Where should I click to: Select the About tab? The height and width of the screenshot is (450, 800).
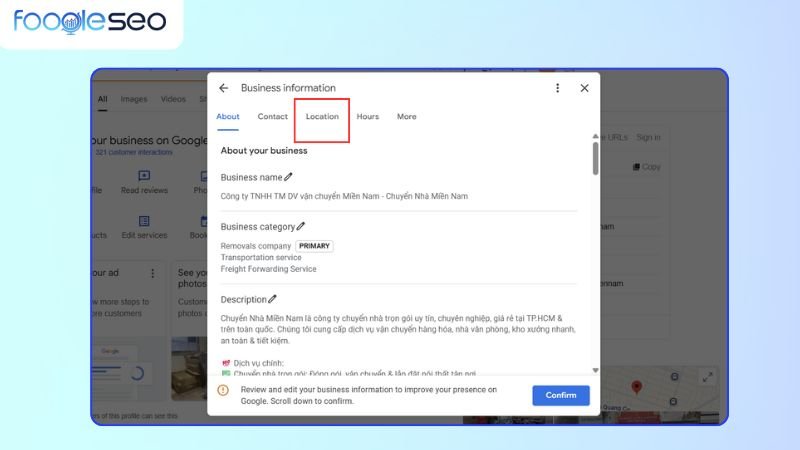click(x=228, y=117)
